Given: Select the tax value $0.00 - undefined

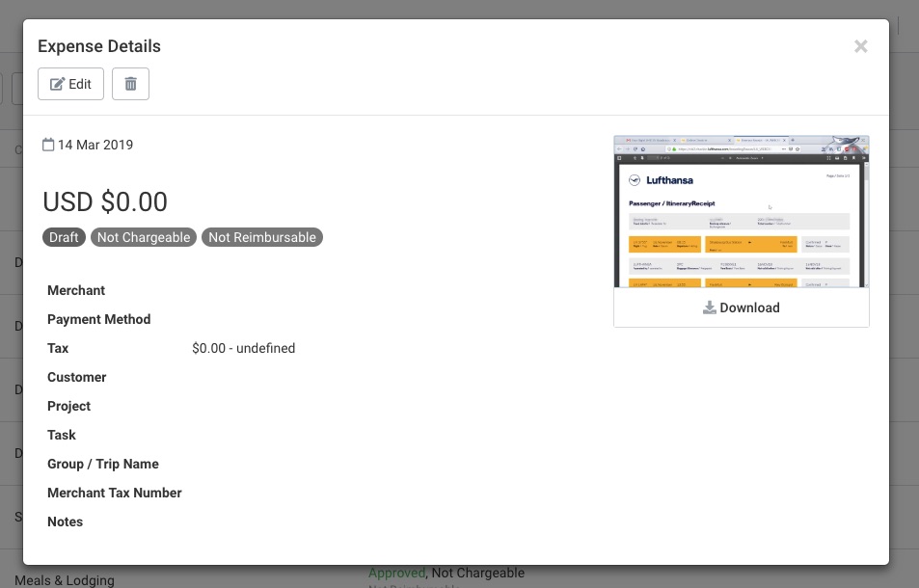Looking at the screenshot, I should point(244,348).
